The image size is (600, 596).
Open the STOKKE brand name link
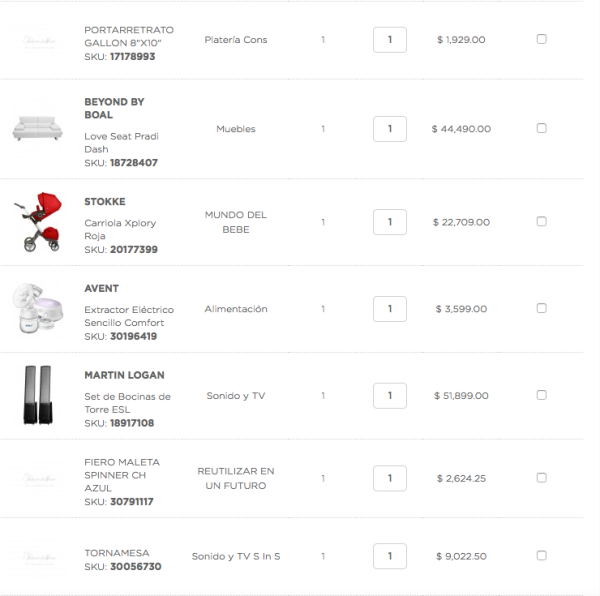pos(105,202)
